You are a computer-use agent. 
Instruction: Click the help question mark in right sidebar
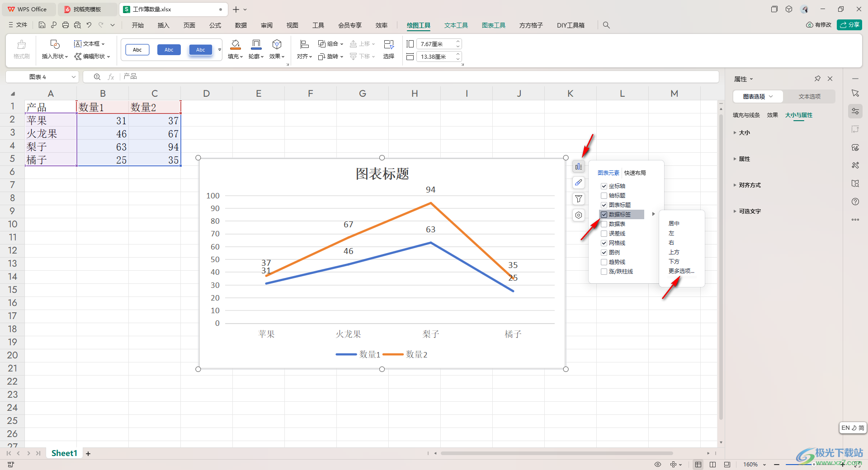(x=855, y=202)
